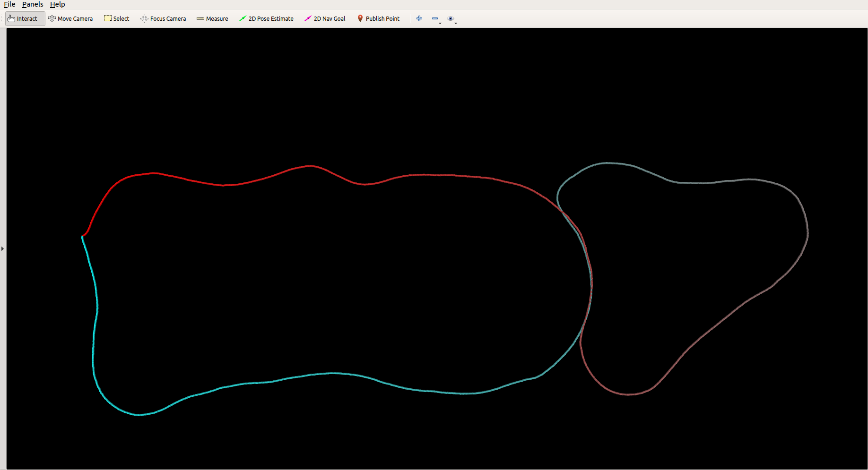Expand the collapsed left side panel

pos(3,248)
